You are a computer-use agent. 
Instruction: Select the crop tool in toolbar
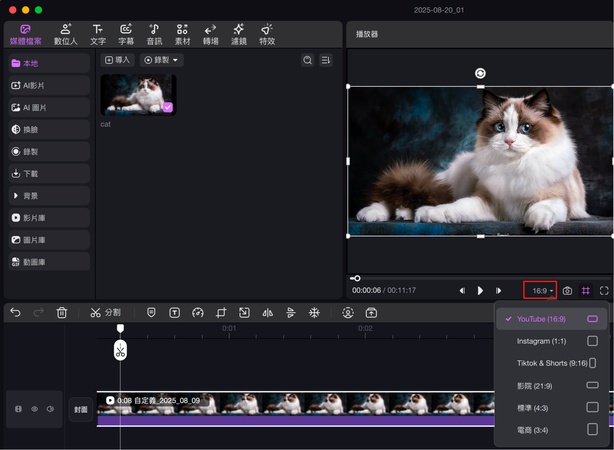[221, 313]
